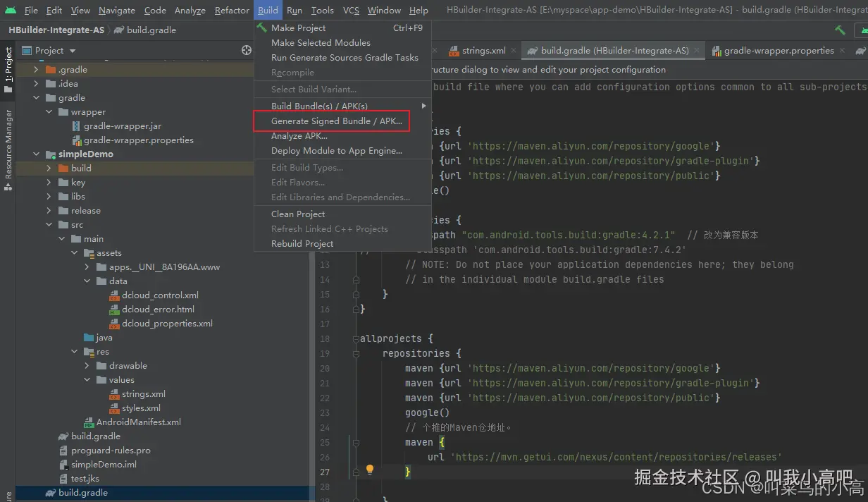Open Build Bundle(s) / APK(s) submenu
This screenshot has height=502, width=868.
(x=342, y=106)
